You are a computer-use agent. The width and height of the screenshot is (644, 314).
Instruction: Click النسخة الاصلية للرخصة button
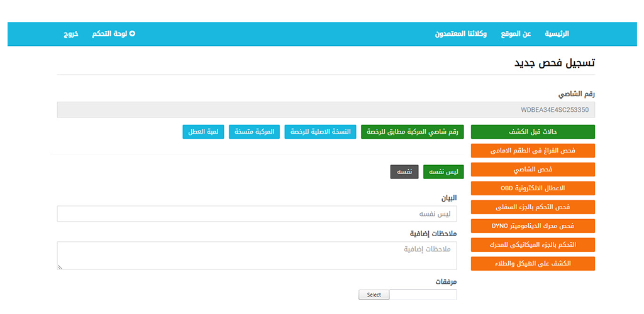[320, 132]
